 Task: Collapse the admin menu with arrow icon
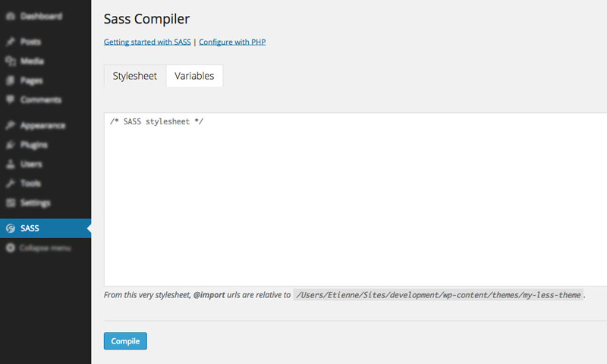coord(11,248)
